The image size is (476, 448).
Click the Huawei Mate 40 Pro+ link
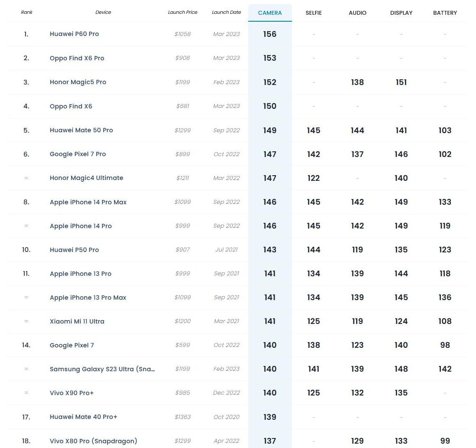tap(83, 417)
